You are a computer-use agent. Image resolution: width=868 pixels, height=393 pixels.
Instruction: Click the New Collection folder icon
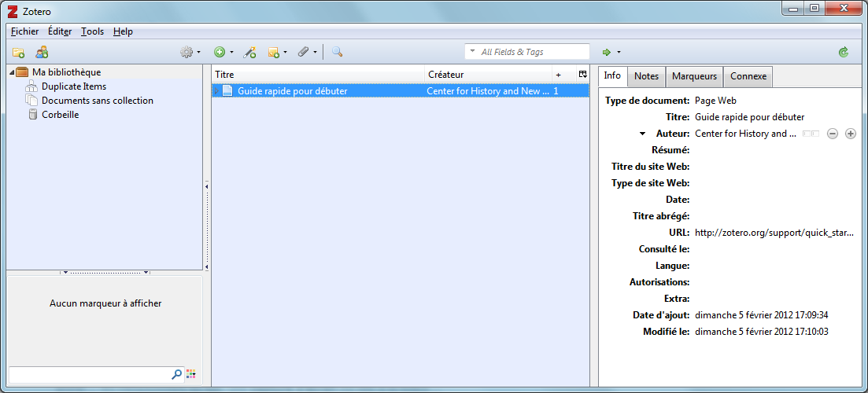point(19,52)
